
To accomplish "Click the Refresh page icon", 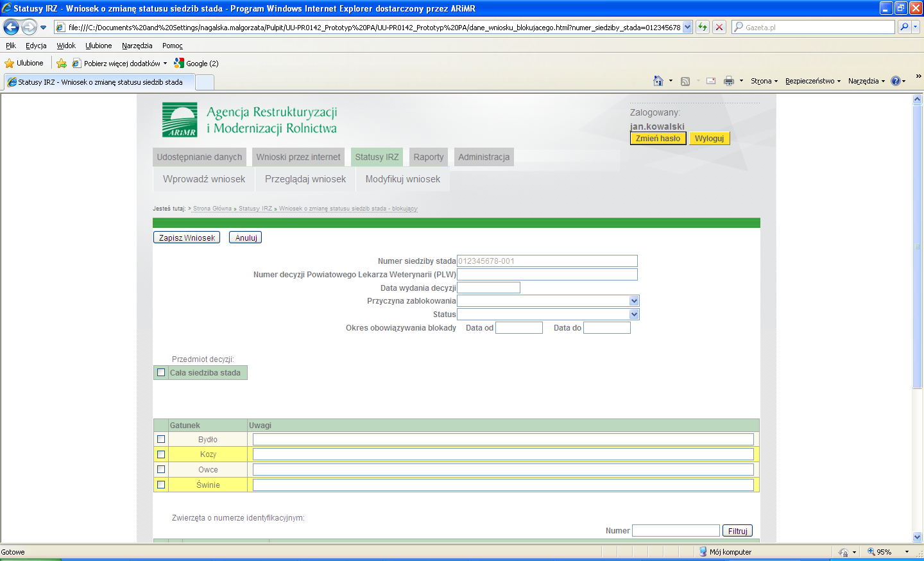I will click(x=703, y=27).
